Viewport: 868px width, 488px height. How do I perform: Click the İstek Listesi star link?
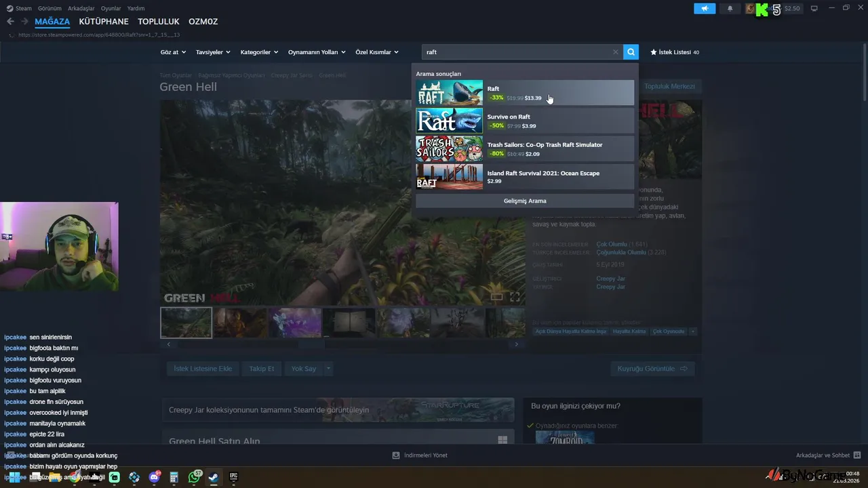(675, 52)
